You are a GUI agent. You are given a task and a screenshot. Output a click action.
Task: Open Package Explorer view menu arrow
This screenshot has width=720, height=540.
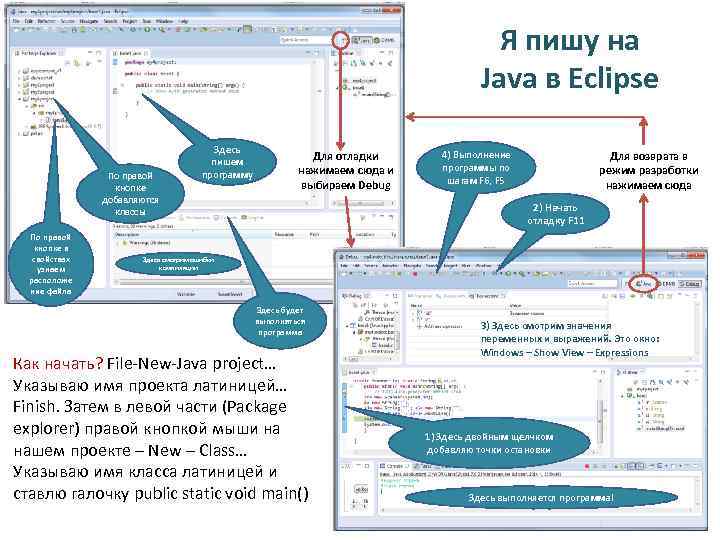(x=99, y=62)
